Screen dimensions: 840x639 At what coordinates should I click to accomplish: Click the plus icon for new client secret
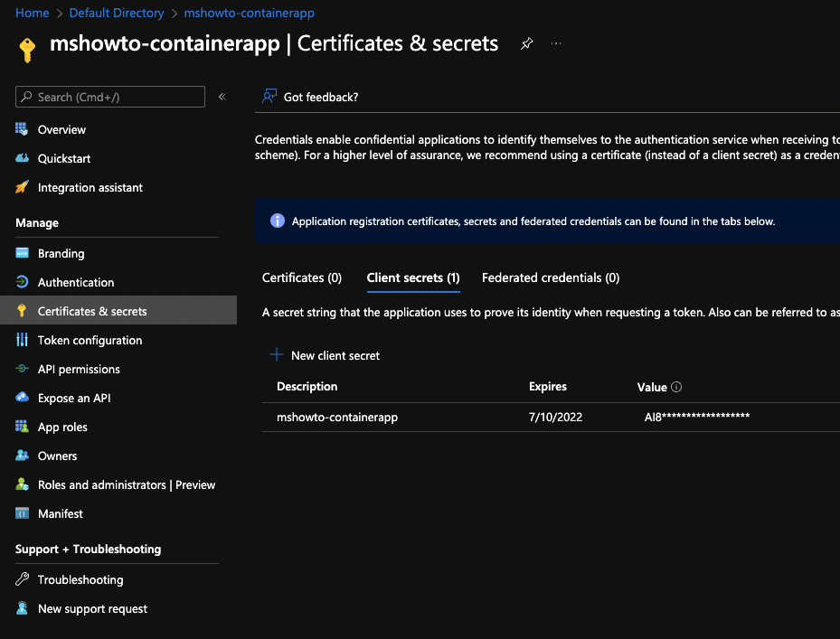pos(277,354)
